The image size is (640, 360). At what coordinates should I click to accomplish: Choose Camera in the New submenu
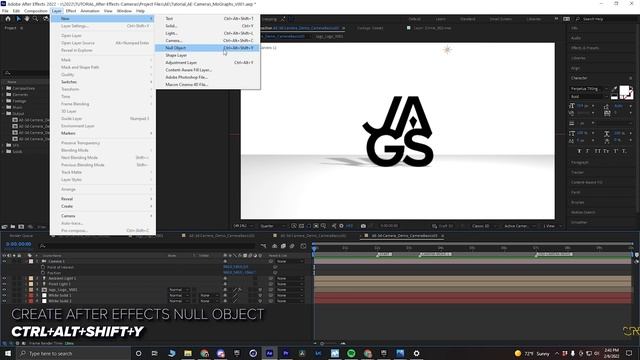(x=207, y=40)
